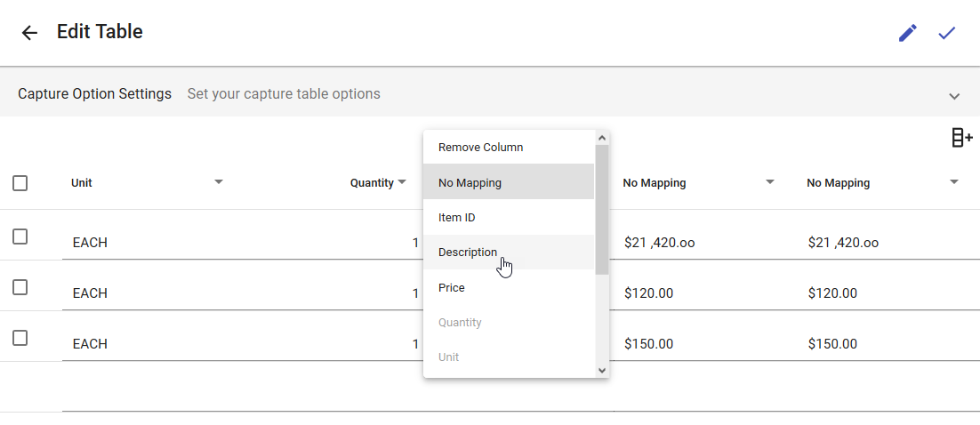Check the row with $21 ,420.oo

[x=20, y=237]
